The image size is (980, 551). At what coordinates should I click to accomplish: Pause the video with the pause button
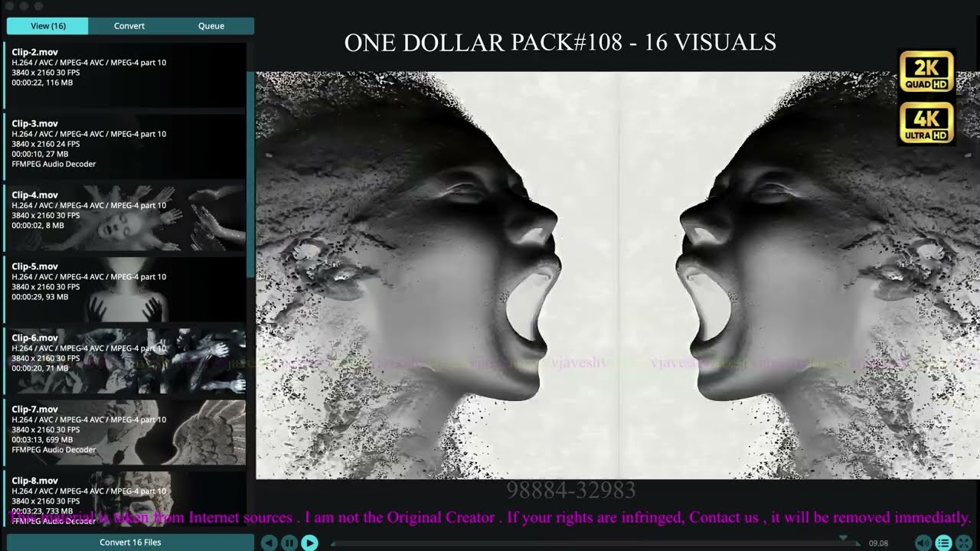point(289,543)
